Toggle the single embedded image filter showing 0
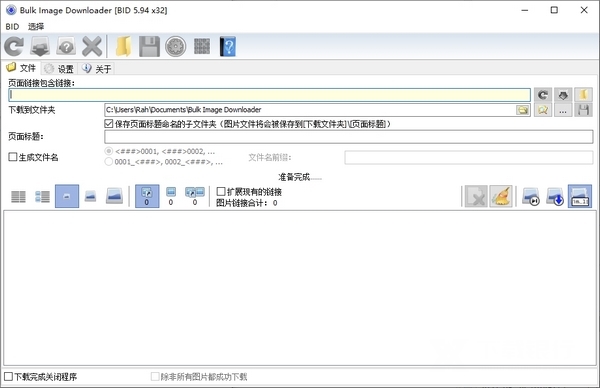The image size is (600, 388). click(171, 196)
